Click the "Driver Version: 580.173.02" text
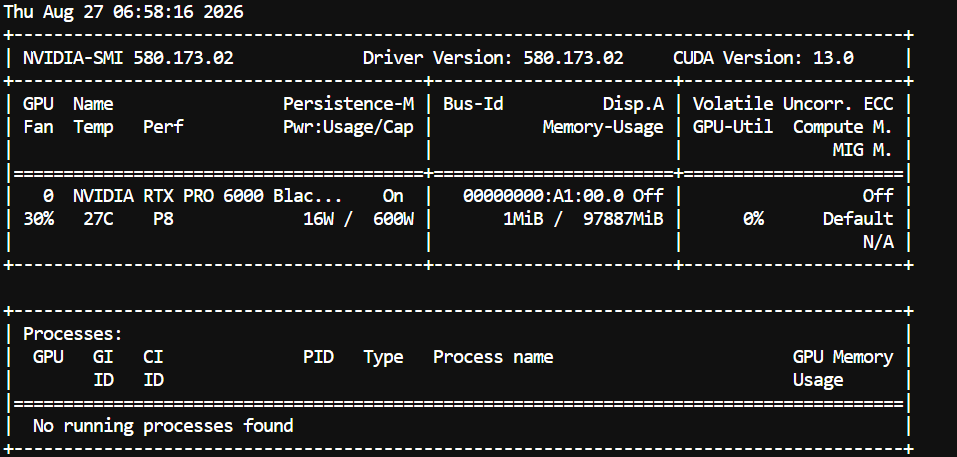 (493, 58)
